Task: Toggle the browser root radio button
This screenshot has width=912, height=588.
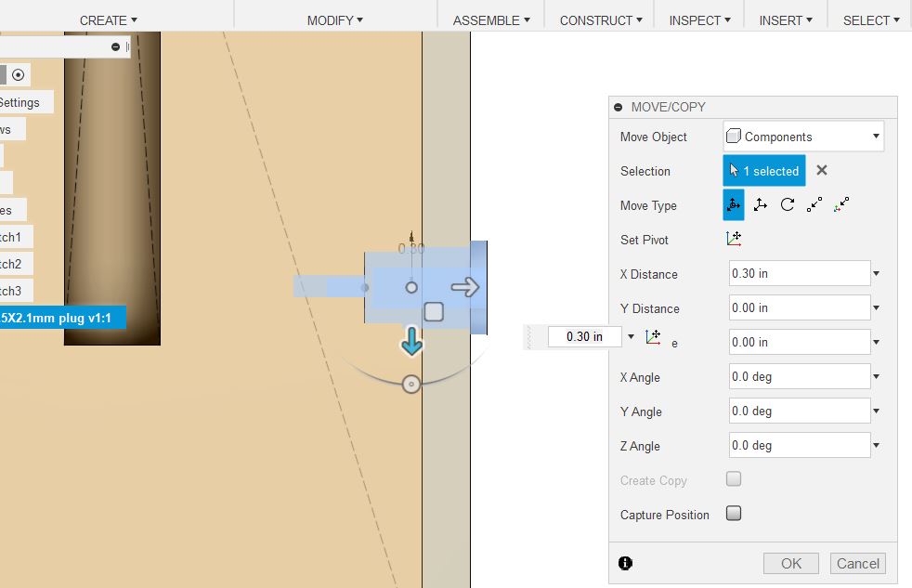Action: 18,74
